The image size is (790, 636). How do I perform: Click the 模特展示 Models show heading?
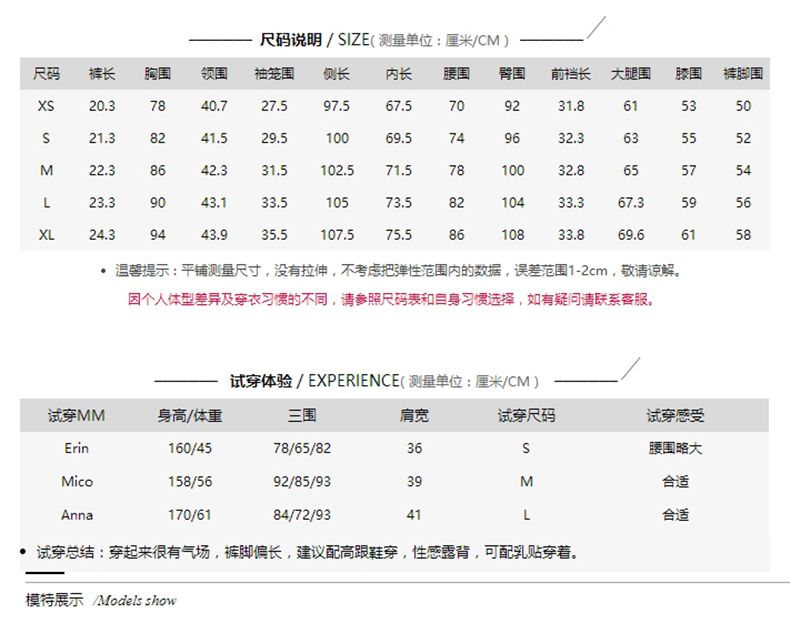coord(101,600)
